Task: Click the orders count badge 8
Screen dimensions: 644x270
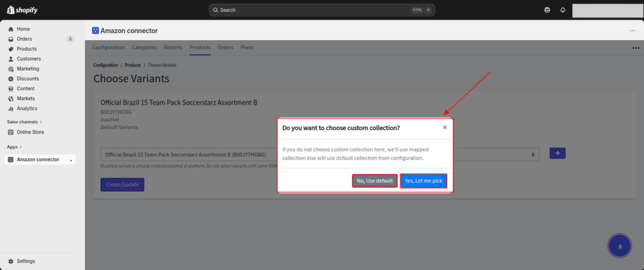Action: (70, 39)
